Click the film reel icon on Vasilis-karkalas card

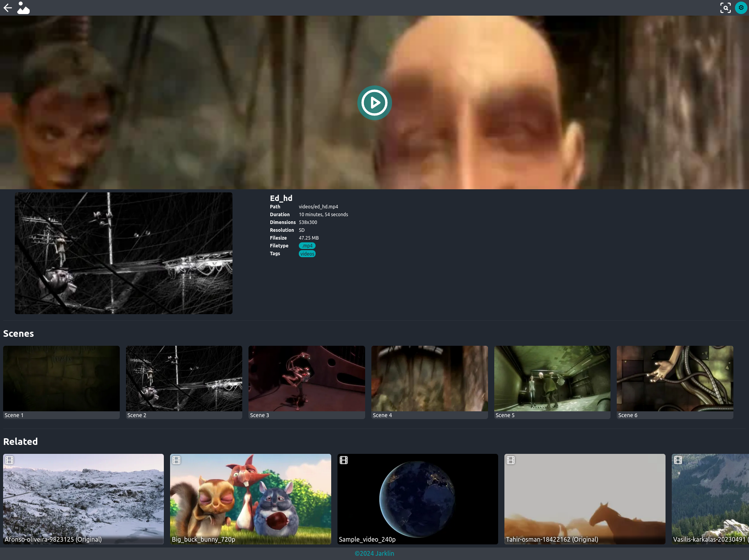[678, 460]
